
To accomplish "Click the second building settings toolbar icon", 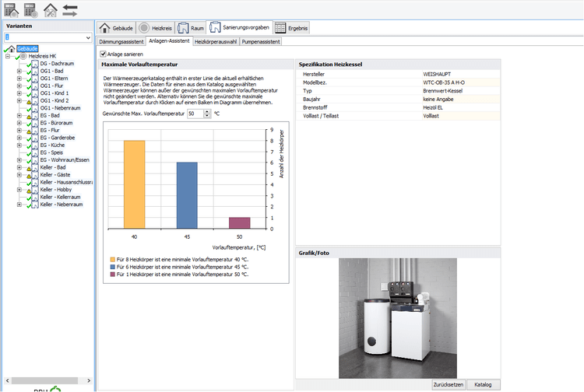I will 30,9.
